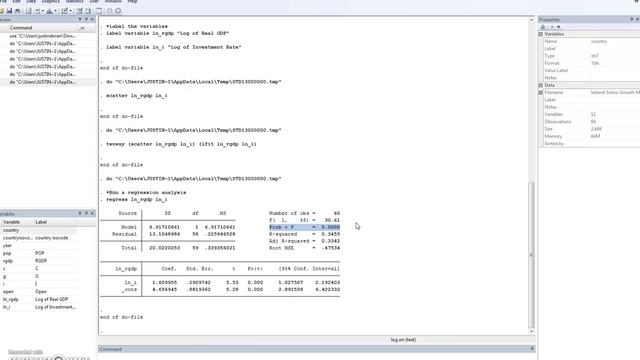Screen dimensions: 640x360
Task: Expand the Graph icon dropdown arrow
Action: (55, 11)
